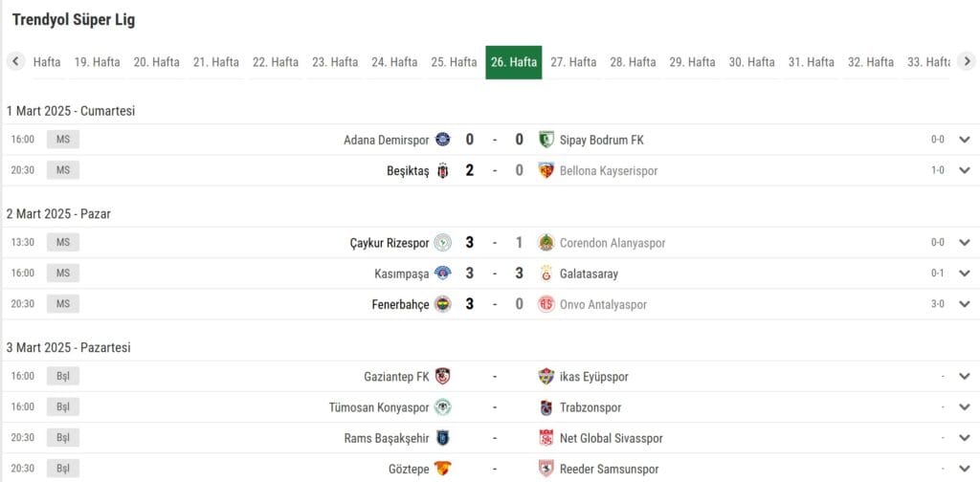Expand the Kasımpaşa vs Galatasaray match details
980x482 pixels.
pos(965,274)
